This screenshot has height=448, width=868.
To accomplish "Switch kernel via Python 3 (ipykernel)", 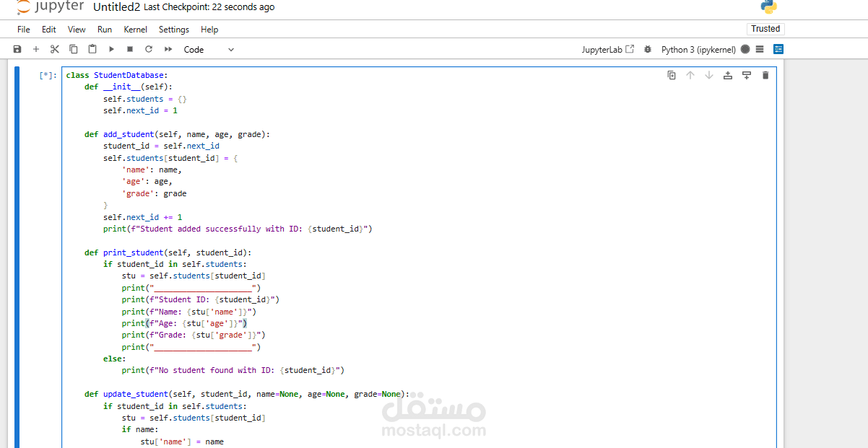I will 698,49.
